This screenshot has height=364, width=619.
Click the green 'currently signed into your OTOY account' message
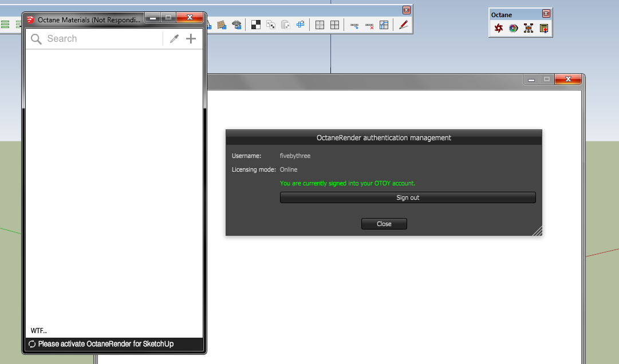(348, 183)
